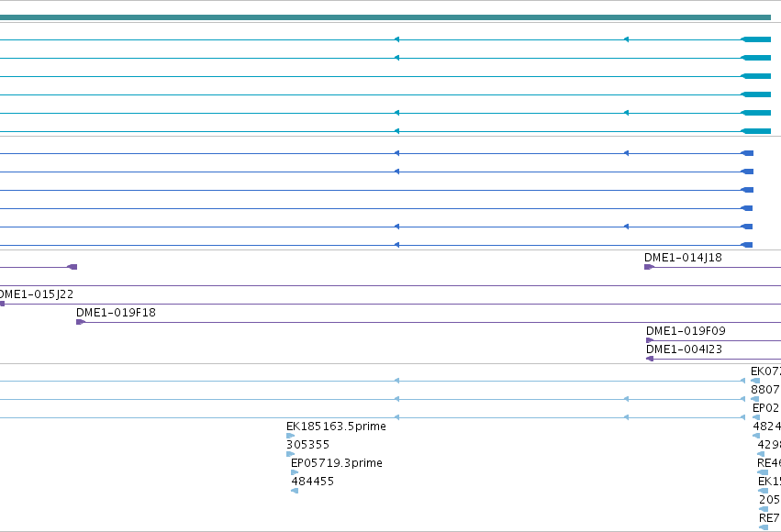781x532 pixels.
Task: Click the DME1-004I23 label
Action: 684,349
